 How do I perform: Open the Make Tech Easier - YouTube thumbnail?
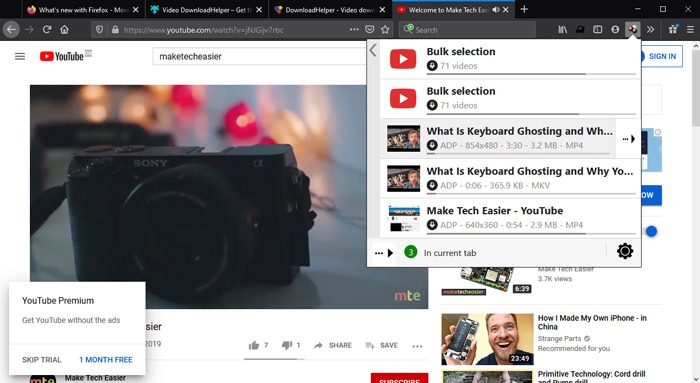[x=404, y=218]
